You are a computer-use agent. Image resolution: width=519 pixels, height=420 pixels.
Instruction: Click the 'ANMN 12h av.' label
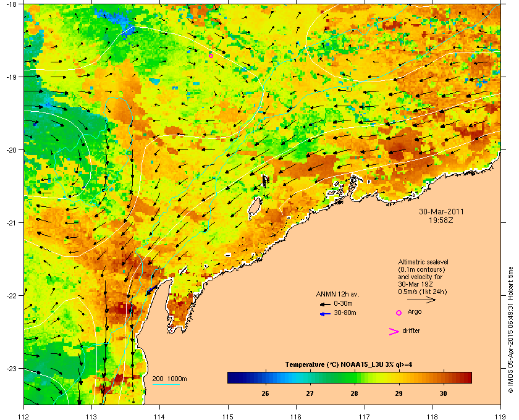[337, 294]
